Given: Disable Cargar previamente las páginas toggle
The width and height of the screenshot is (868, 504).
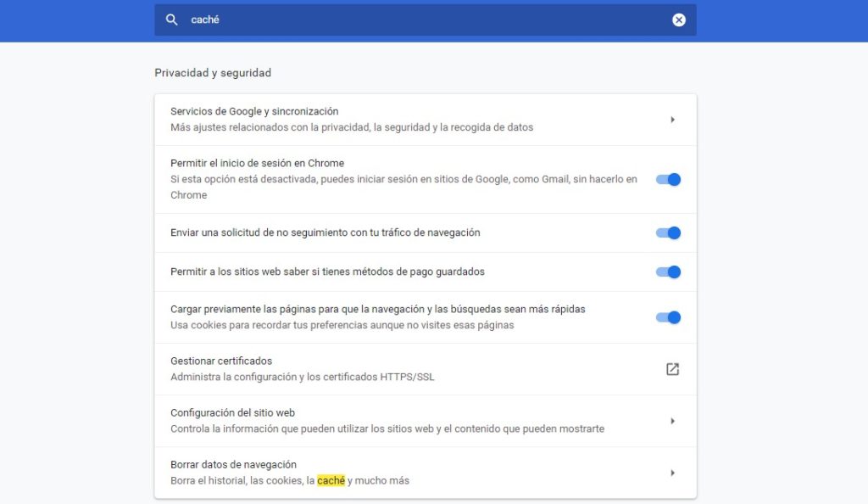Looking at the screenshot, I should [669, 317].
